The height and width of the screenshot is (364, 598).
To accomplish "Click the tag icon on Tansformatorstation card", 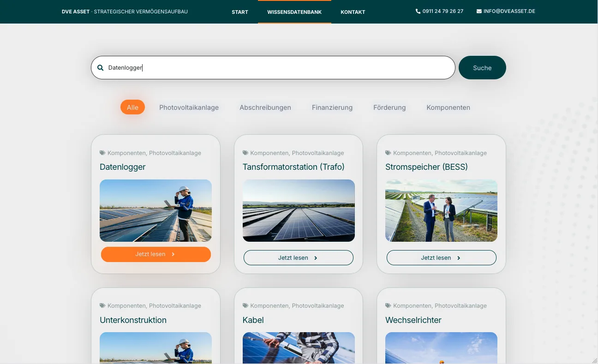I will point(245,153).
